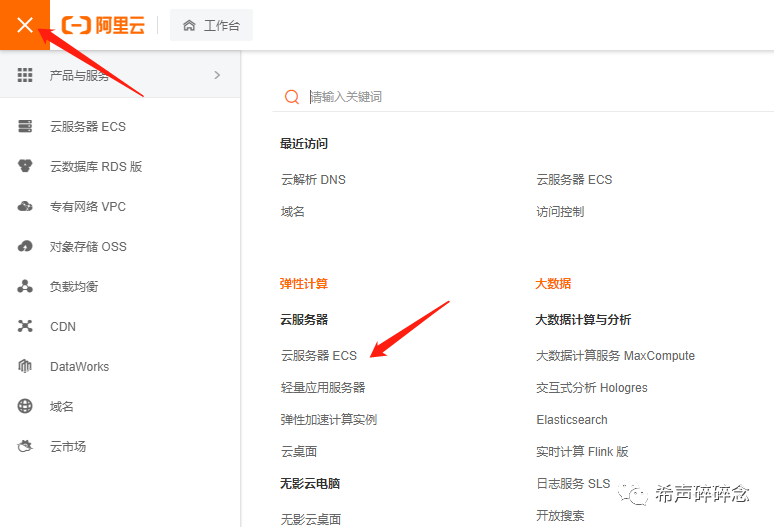Open 访问控制 under recent visits
The image size is (774, 527).
pos(560,212)
